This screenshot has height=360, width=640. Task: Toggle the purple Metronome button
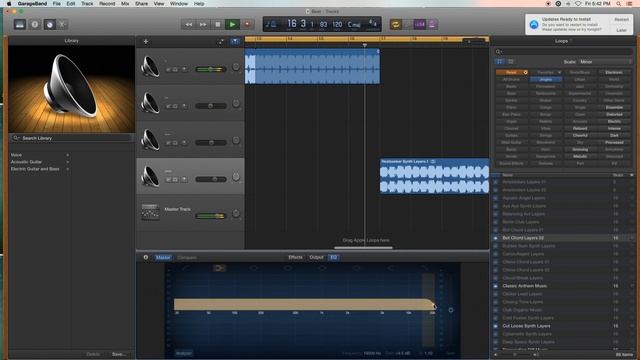pos(432,24)
